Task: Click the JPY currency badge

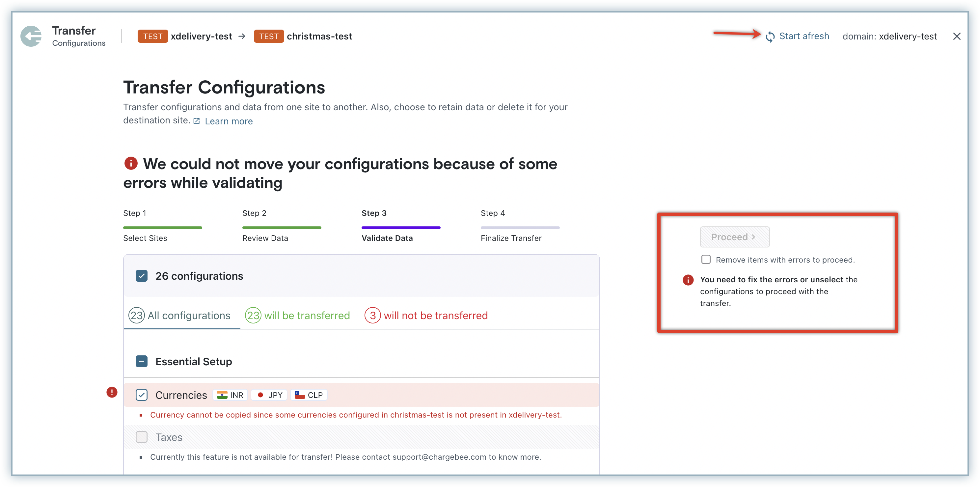Action: pyautogui.click(x=269, y=395)
